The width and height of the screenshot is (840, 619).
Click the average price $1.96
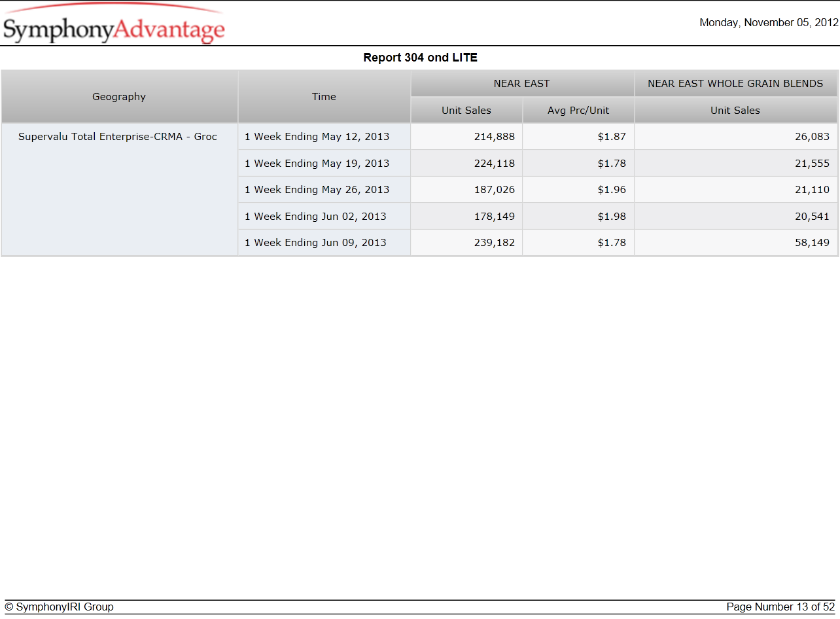[612, 190]
